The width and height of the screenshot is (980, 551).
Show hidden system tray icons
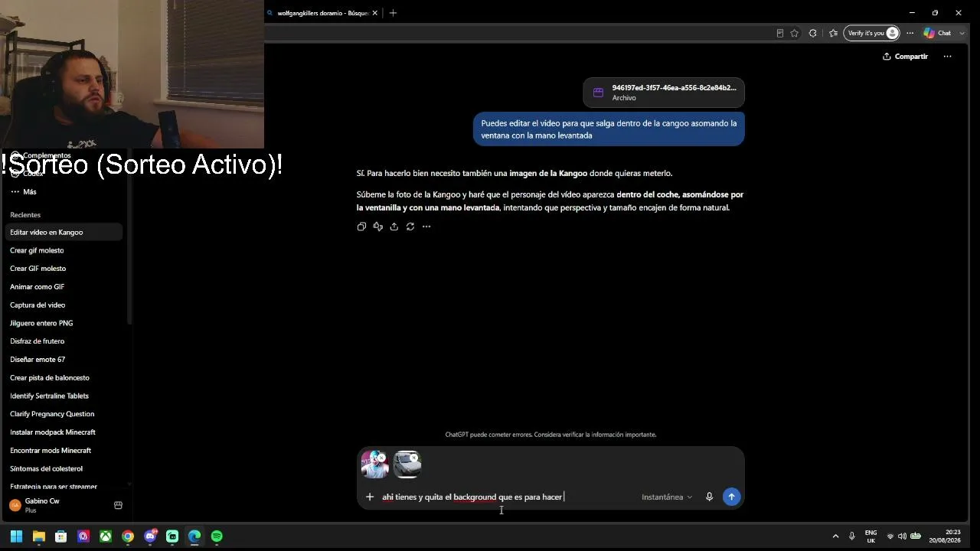(x=835, y=536)
